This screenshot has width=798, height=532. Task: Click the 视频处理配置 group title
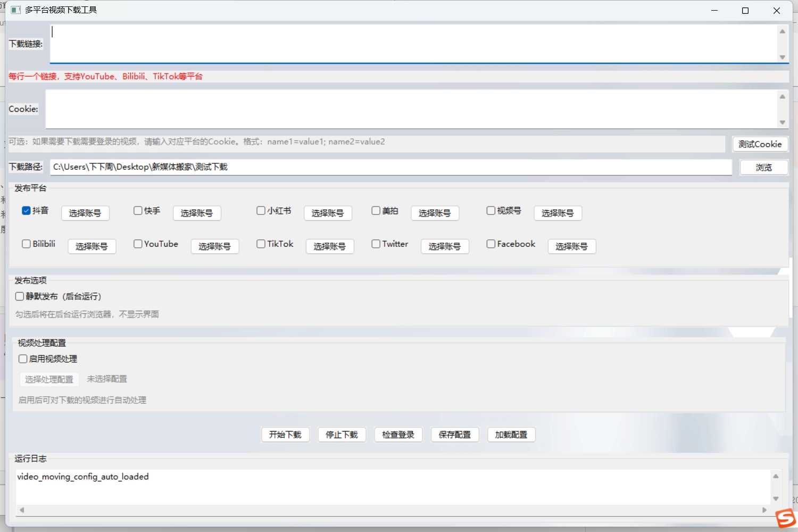coord(42,343)
